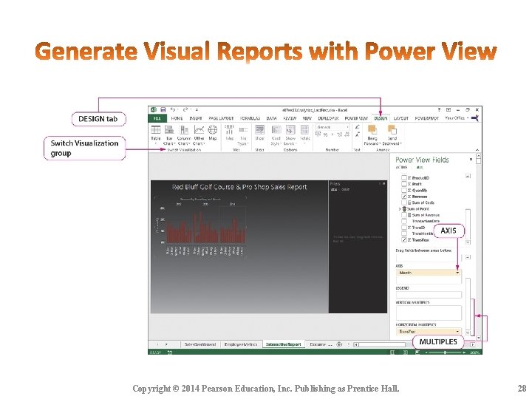Switch to the HOME ribbon tab
532x399 pixels.
[x=177, y=118]
